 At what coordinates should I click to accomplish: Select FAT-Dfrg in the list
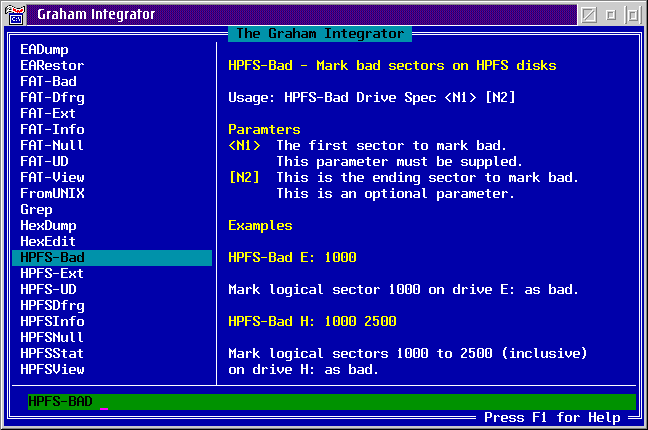pos(52,97)
